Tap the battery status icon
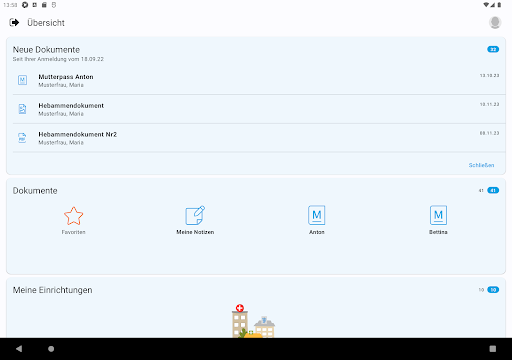This screenshot has width=512, height=360. click(x=499, y=5)
